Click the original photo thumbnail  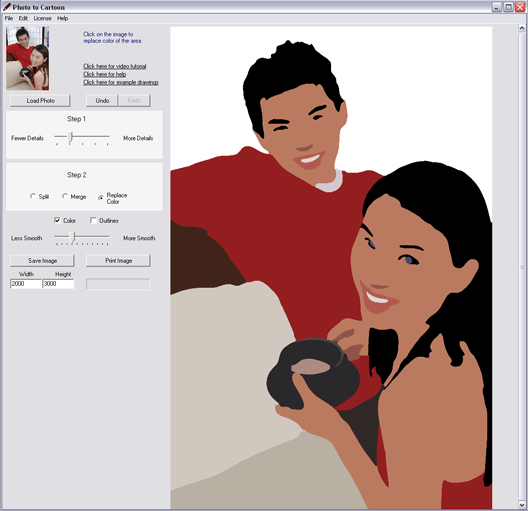click(x=28, y=59)
